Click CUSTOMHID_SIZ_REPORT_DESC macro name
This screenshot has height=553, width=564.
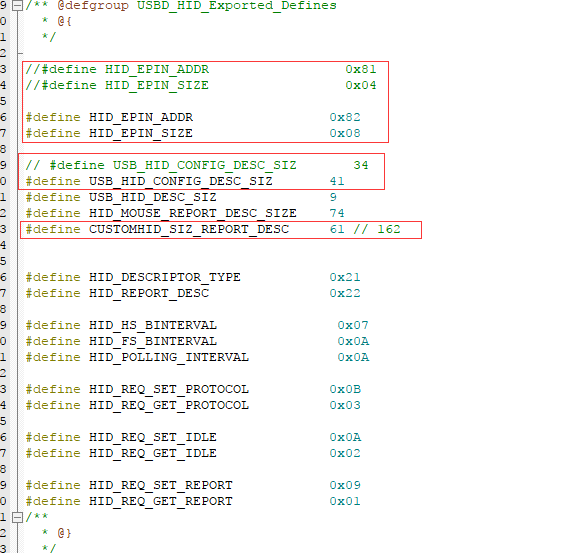[x=188, y=229]
